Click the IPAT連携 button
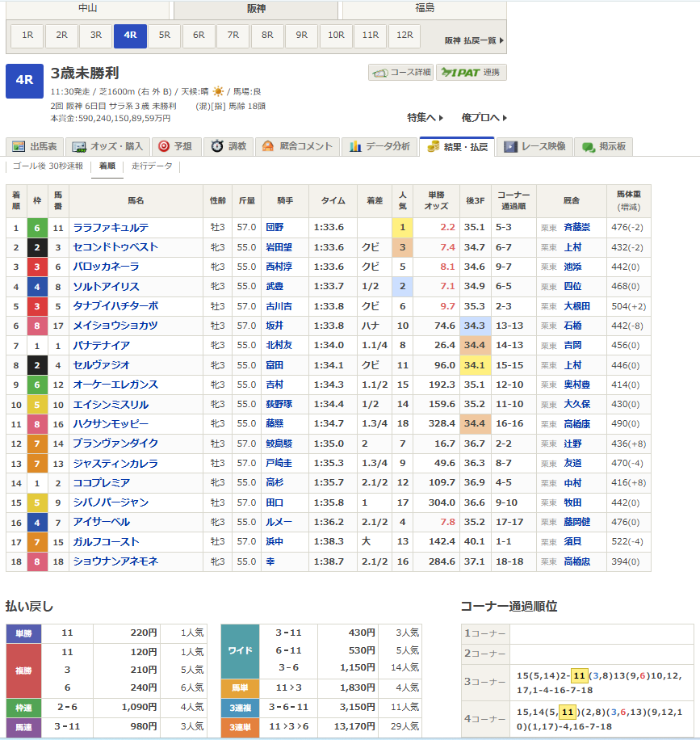The image size is (700, 740). pos(472,73)
